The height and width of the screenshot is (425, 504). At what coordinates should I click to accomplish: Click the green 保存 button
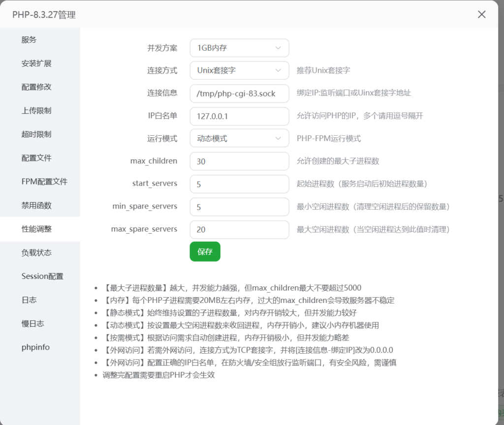(x=205, y=251)
